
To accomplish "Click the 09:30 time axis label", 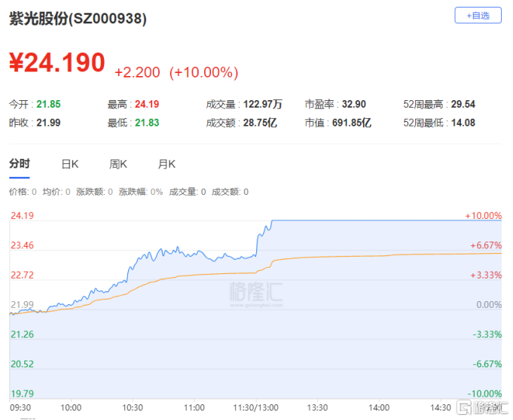I will tap(20, 408).
